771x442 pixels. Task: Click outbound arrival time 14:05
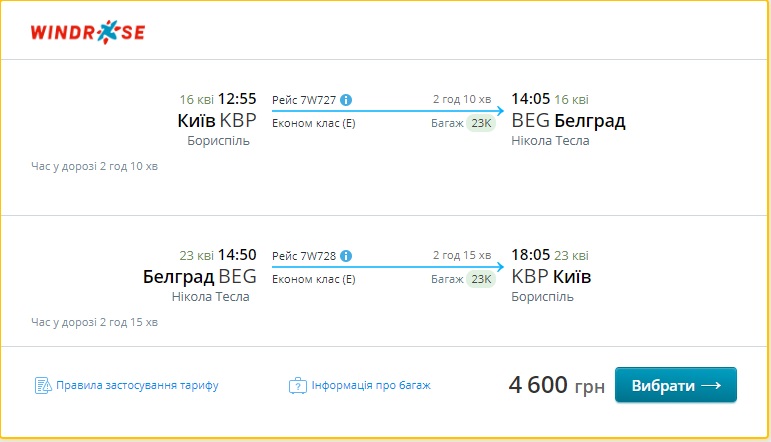(530, 99)
